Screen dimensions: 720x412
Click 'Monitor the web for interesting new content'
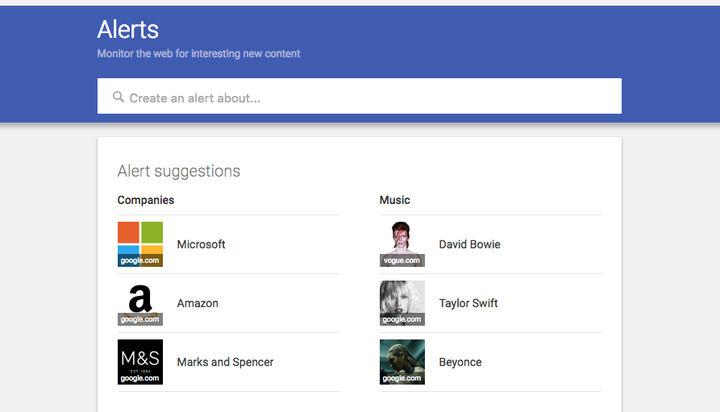point(198,54)
